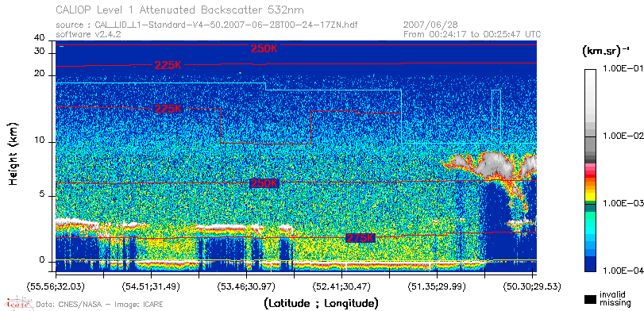
Task: Click the '(km.sr)-1' color bar unit label
Action: point(605,52)
